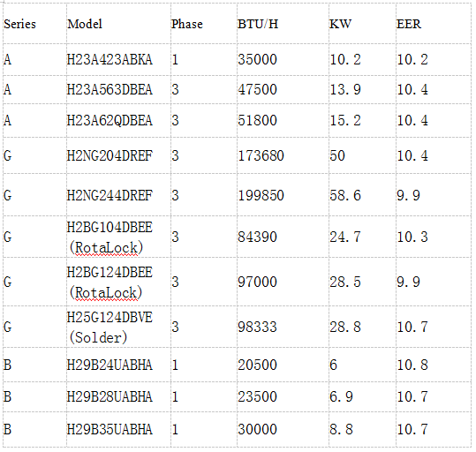Select the H2BG124DBEE (RotaLock) cell

point(118,282)
